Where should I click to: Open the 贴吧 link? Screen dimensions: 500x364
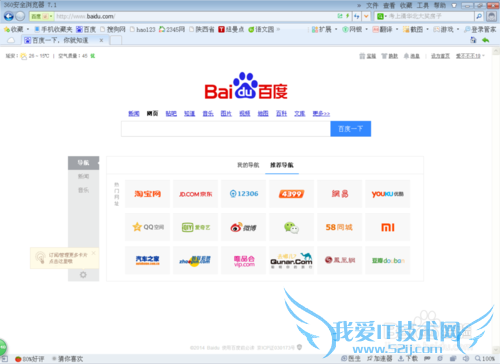coord(171,114)
